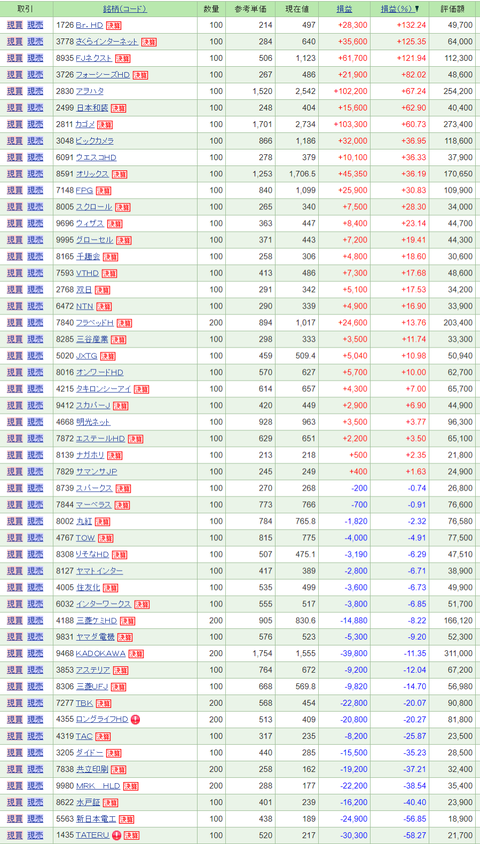Click the 決算 badge for 丸紅
The image size is (480, 844).
click(x=102, y=522)
